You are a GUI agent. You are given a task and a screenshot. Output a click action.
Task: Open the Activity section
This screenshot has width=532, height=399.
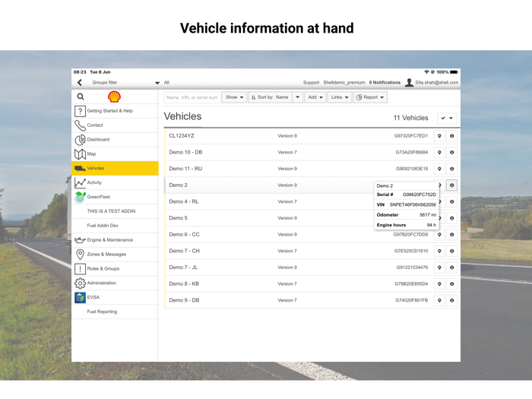point(115,182)
